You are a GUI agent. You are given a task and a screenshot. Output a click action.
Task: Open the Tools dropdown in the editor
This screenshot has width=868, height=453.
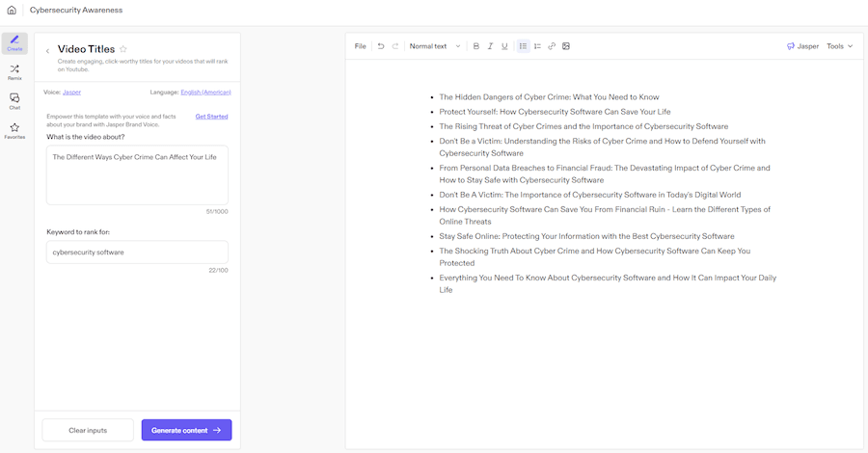pyautogui.click(x=839, y=46)
